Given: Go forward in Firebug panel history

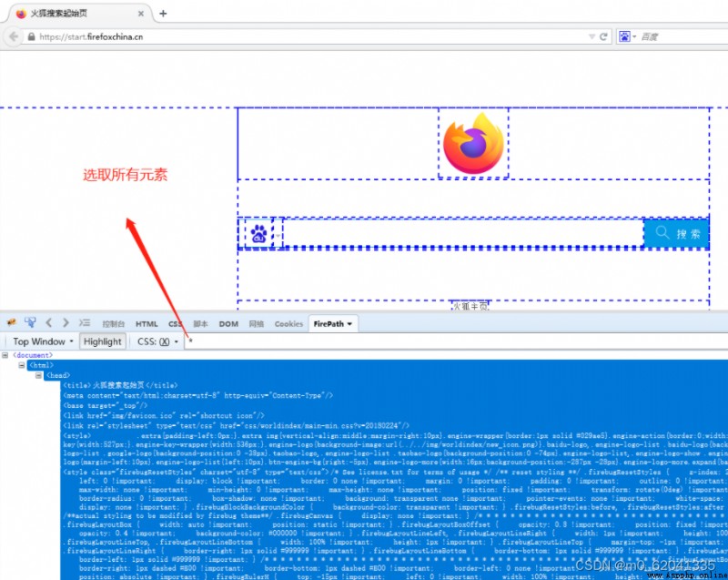Looking at the screenshot, I should 66,322.
